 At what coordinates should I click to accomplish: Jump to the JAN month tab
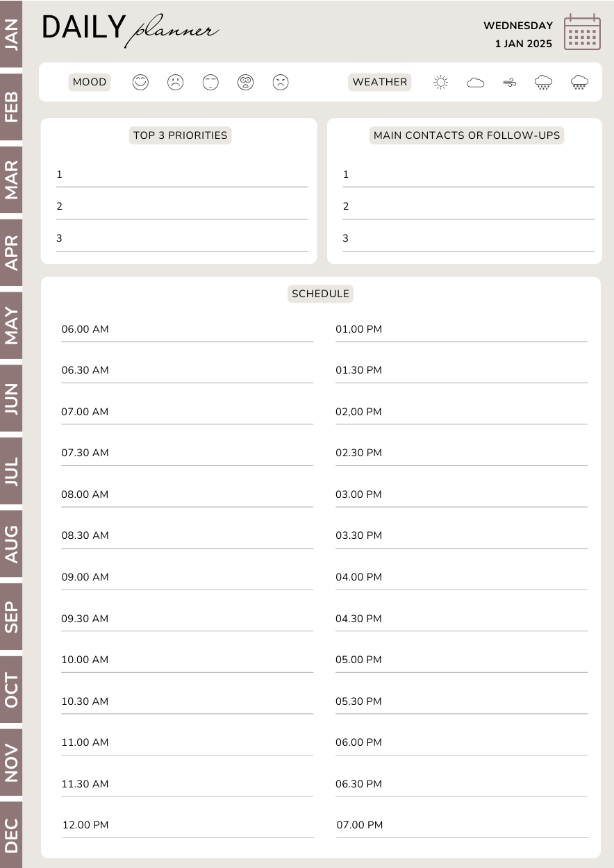click(11, 33)
